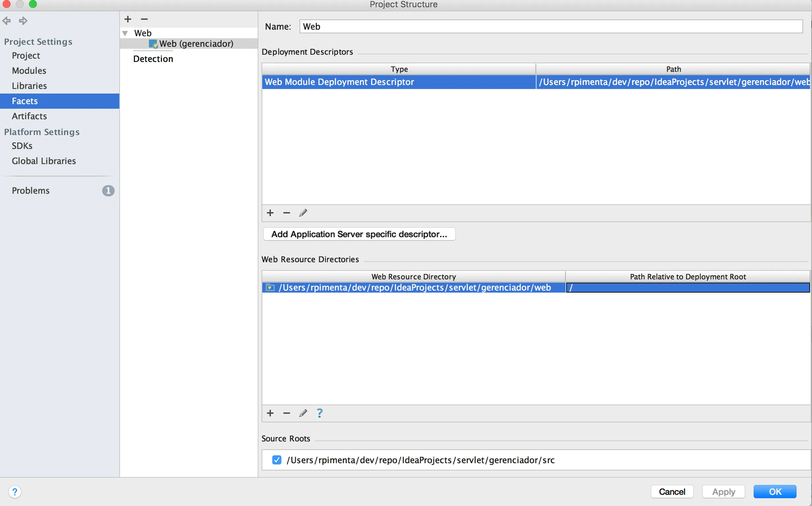Open the Modules settings section
The width and height of the screenshot is (812, 506).
point(29,70)
